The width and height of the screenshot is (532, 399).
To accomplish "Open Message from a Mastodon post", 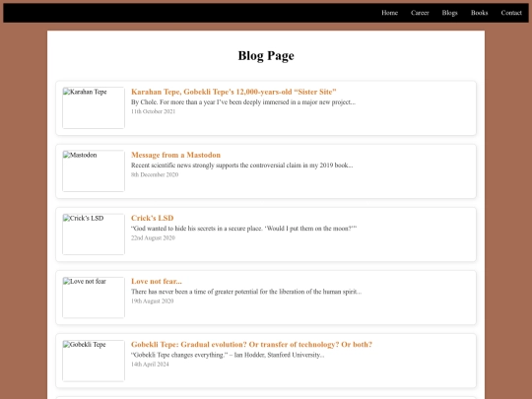I will point(175,155).
